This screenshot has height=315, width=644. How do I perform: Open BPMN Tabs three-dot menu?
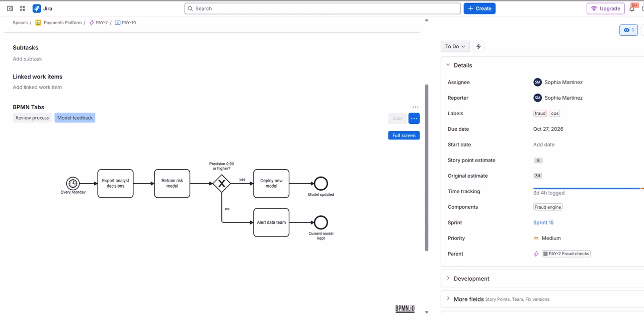point(415,107)
